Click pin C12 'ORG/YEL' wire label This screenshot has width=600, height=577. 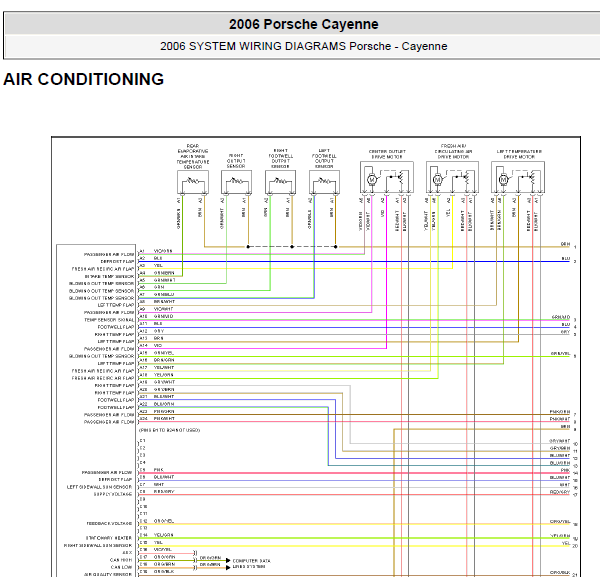point(164,521)
